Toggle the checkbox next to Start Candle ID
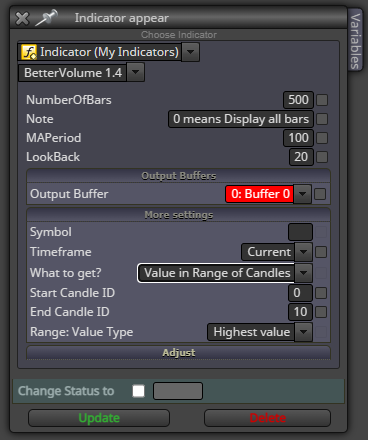Image resolution: width=368 pixels, height=440 pixels. click(321, 293)
